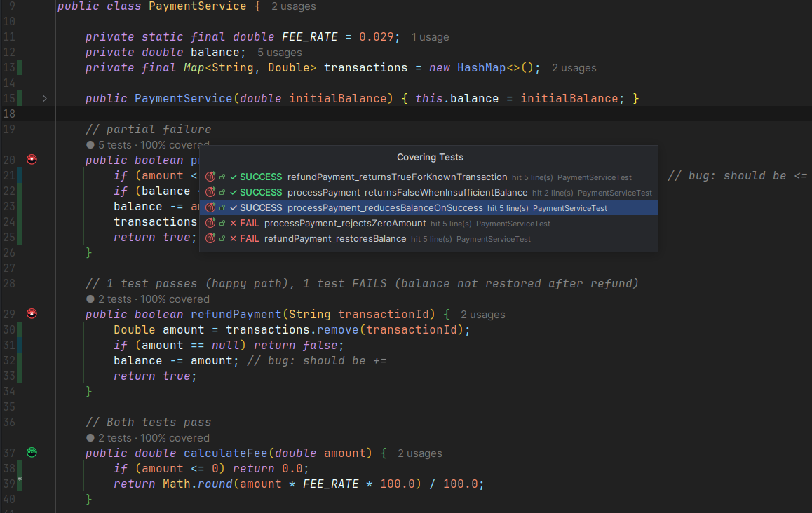812x513 pixels.
Task: Click the '// bug: should be +=' comment
Action: click(317, 361)
